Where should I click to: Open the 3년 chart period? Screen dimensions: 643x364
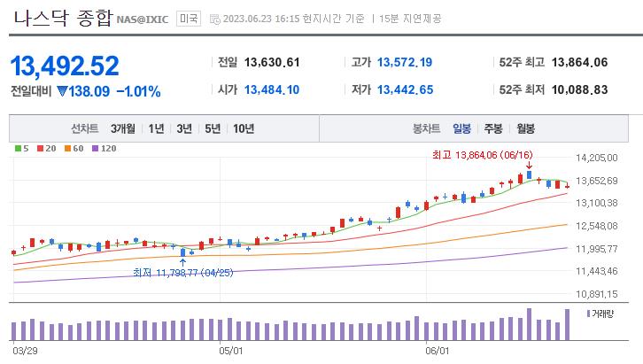pyautogui.click(x=184, y=128)
